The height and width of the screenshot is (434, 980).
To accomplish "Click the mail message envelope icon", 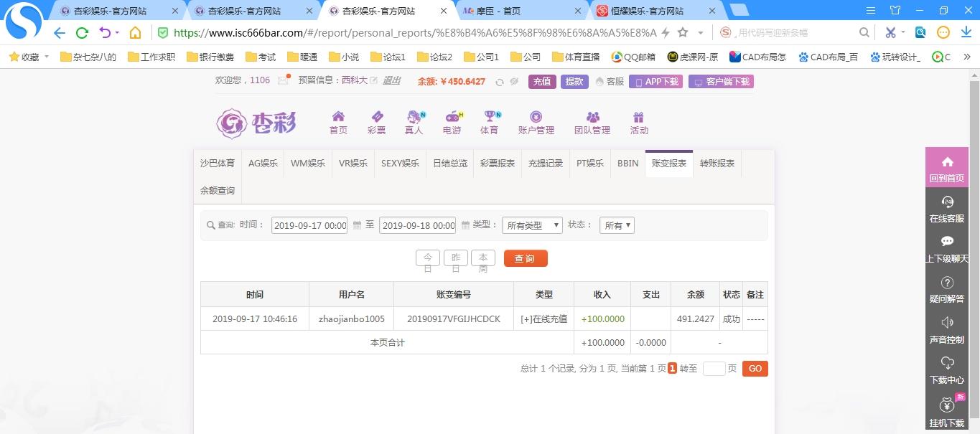I will point(283,81).
